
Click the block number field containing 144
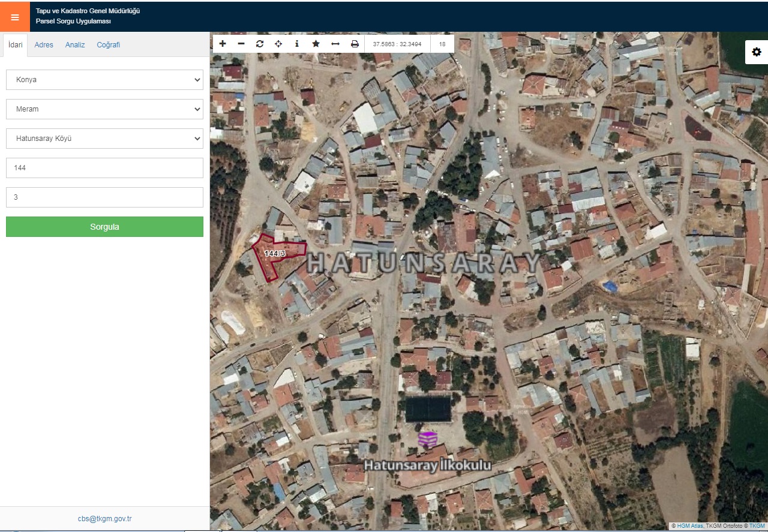(x=104, y=168)
